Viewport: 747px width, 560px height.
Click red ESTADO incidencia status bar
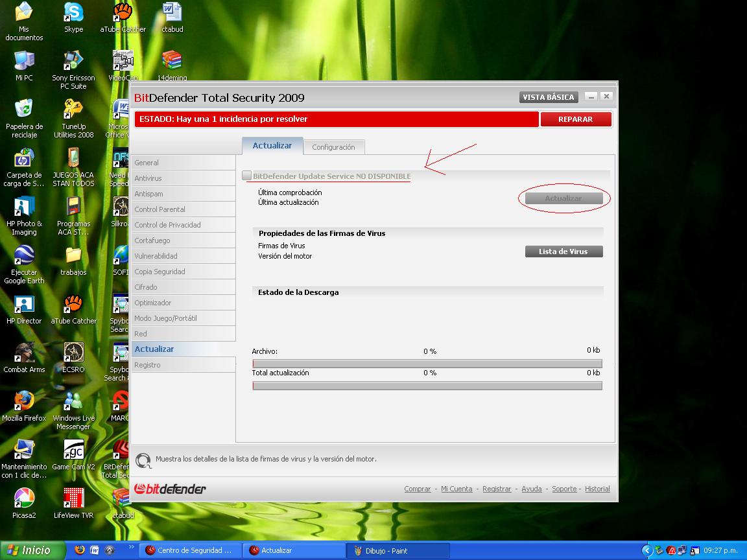tap(337, 119)
